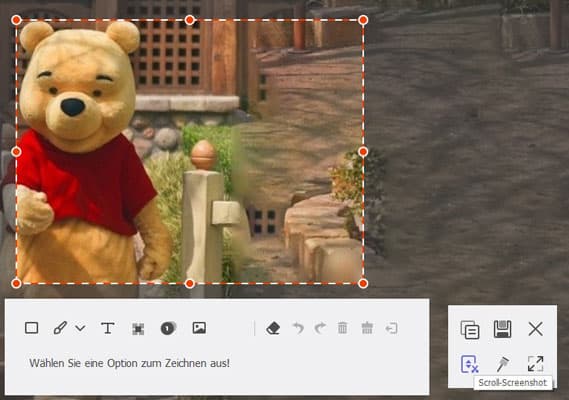
Task: Expand capture to full screen
Action: (536, 364)
